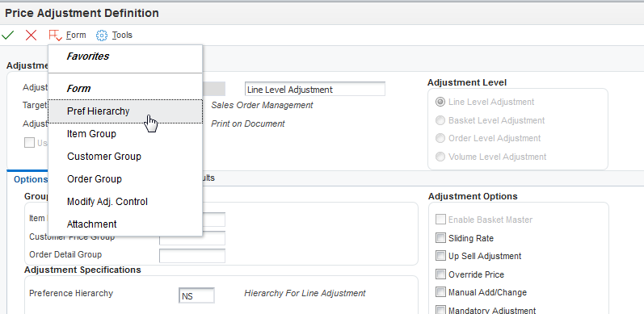Click 'Sales Order Management' text
Viewport: 644px width, 314px height.
coord(262,105)
